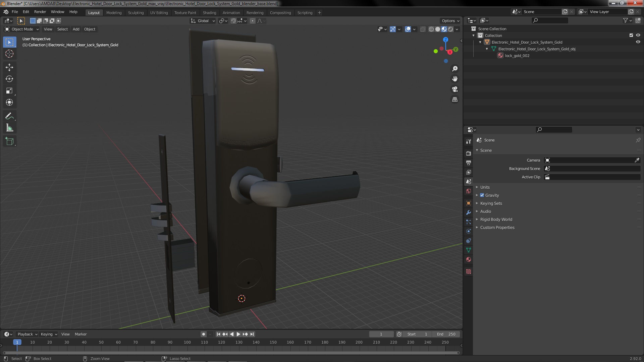Select the Move tool
The image size is (644, 362).
click(x=9, y=67)
